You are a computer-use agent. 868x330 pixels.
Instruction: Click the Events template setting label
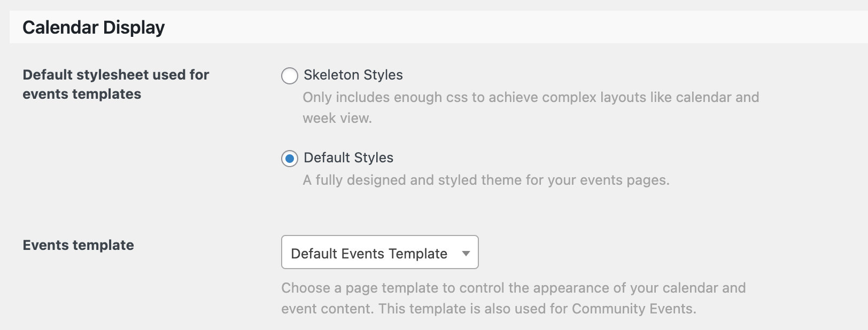click(78, 245)
